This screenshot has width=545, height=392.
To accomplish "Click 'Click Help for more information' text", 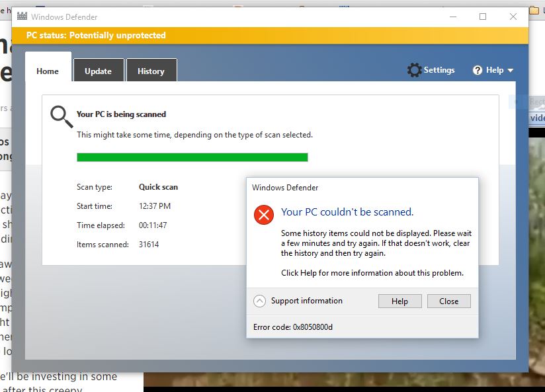I will click(x=372, y=273).
